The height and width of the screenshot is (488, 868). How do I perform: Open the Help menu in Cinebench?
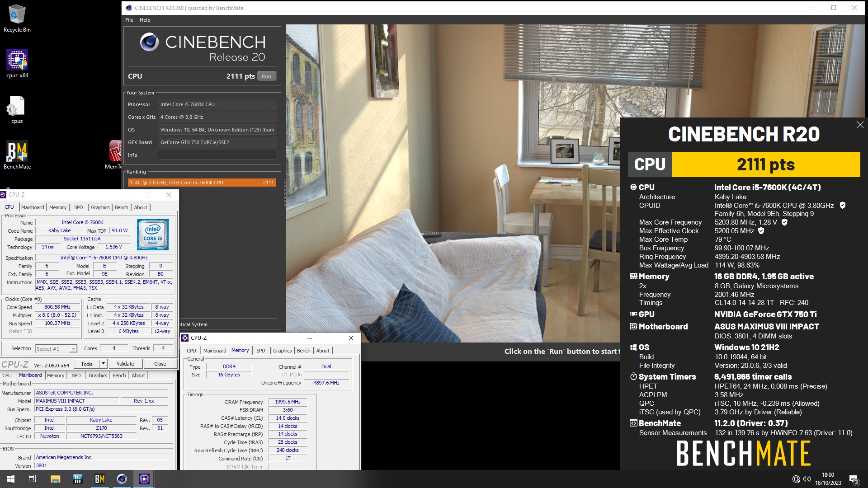tap(145, 20)
